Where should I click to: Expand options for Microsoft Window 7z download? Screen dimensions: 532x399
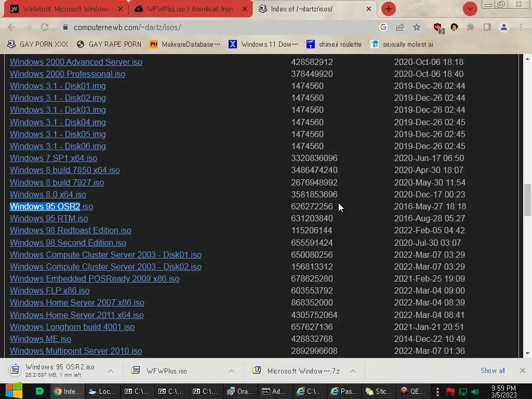point(353,371)
